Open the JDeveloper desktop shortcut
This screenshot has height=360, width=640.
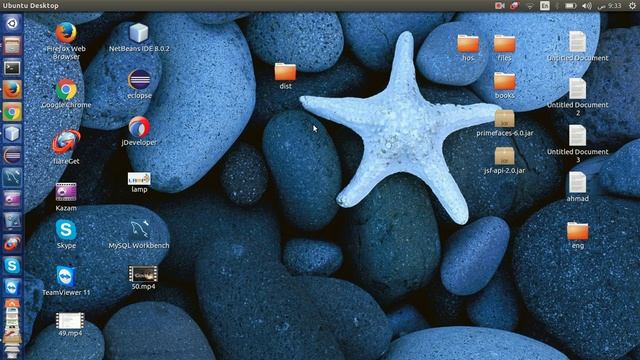point(139,127)
